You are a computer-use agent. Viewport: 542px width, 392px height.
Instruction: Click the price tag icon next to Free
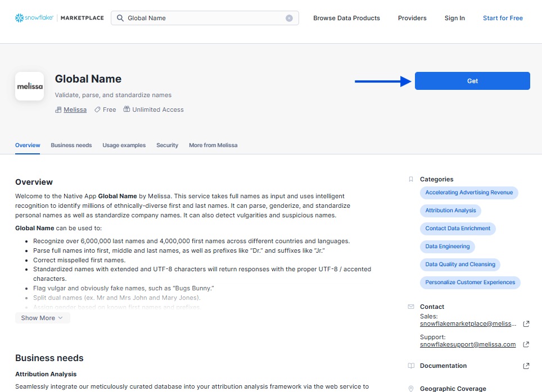[97, 110]
